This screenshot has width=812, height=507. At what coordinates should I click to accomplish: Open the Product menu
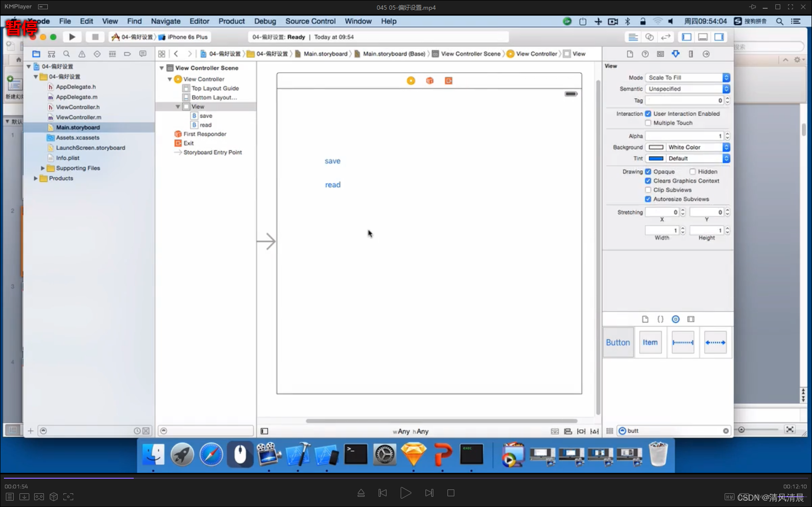tap(231, 21)
